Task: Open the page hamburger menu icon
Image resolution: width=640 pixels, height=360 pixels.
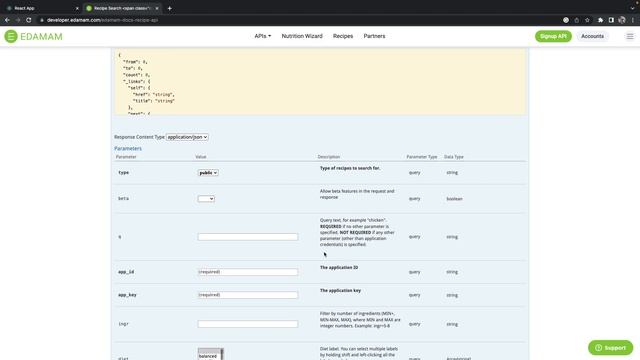Action: pyautogui.click(x=630, y=36)
